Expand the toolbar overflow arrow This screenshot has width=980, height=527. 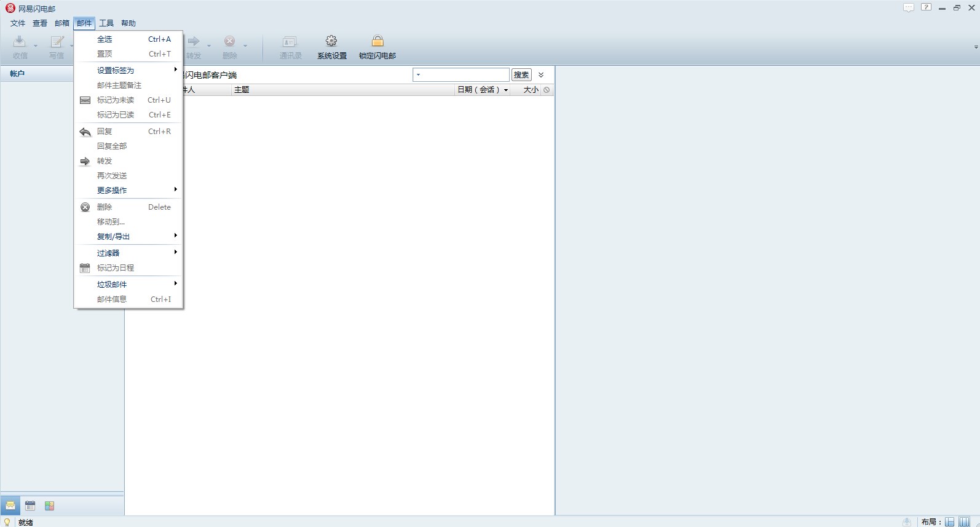[976, 47]
